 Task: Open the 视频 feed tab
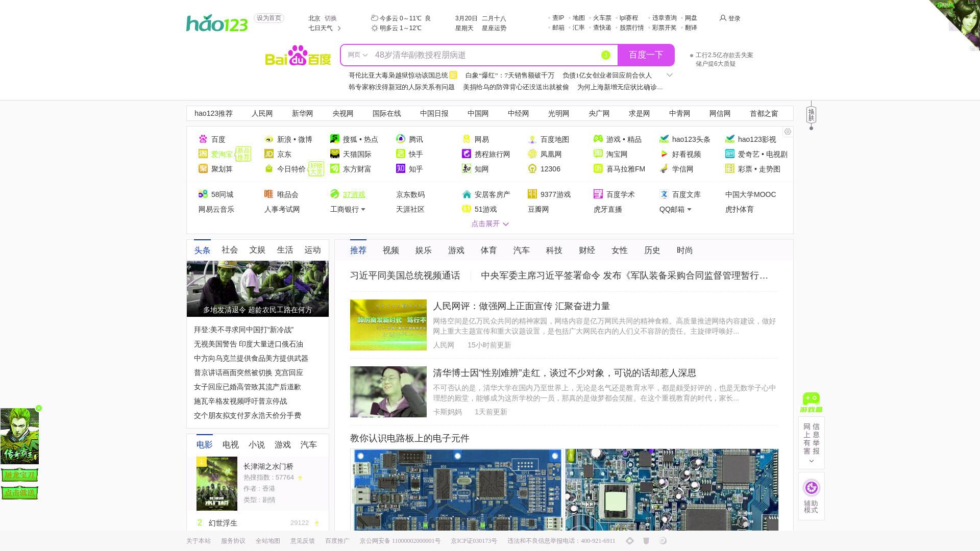click(391, 250)
